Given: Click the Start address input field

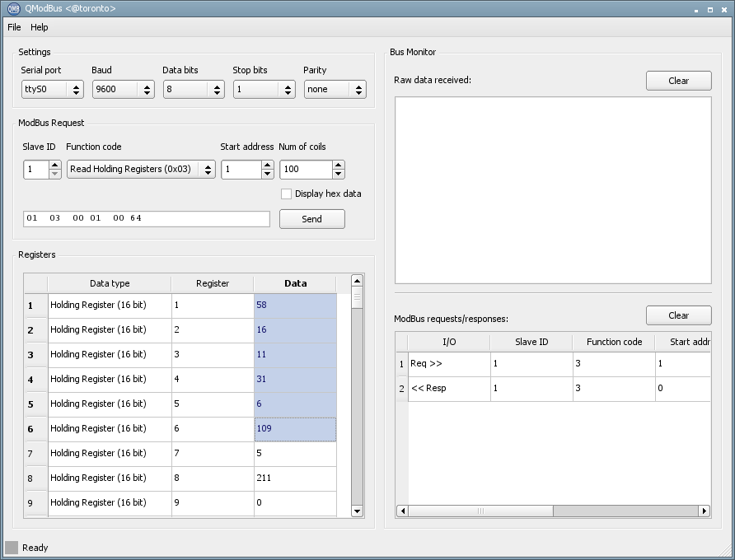Looking at the screenshot, I should point(241,169).
